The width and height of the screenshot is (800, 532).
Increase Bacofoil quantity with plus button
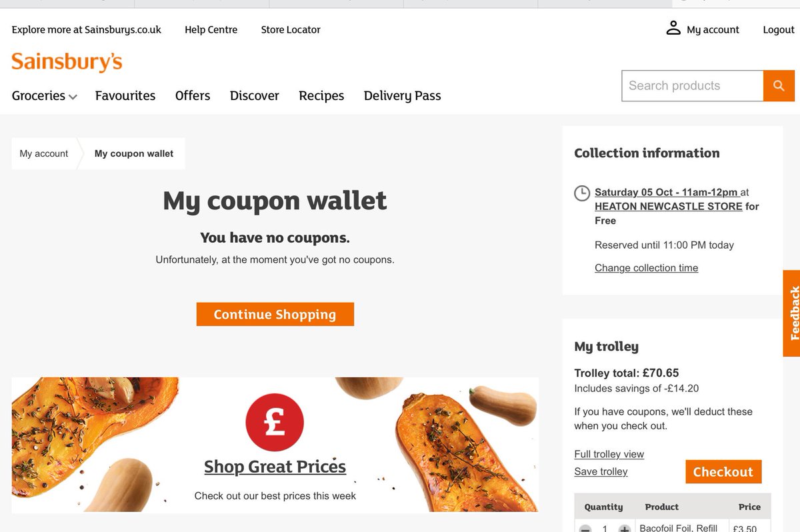tap(625, 529)
